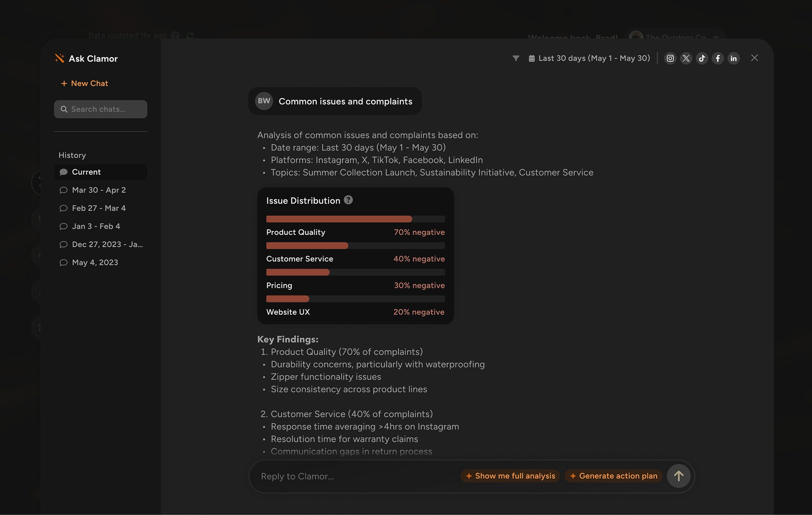The width and height of the screenshot is (812, 515).
Task: Close the Ask Clamor panel
Action: coord(754,58)
